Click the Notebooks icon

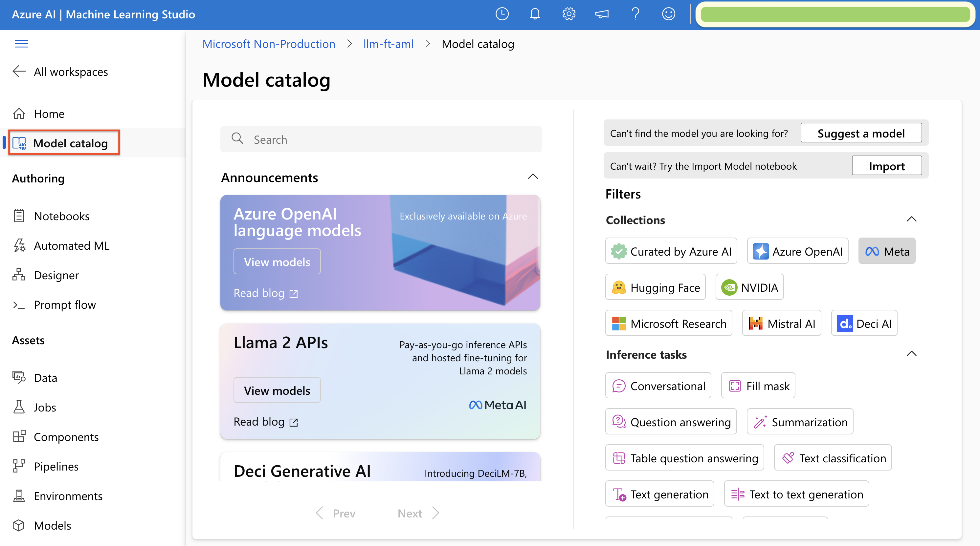coord(19,216)
